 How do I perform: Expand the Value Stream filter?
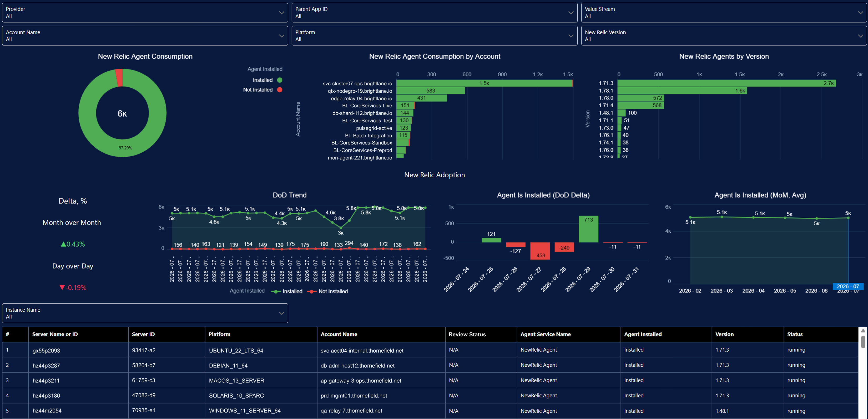[x=724, y=12]
